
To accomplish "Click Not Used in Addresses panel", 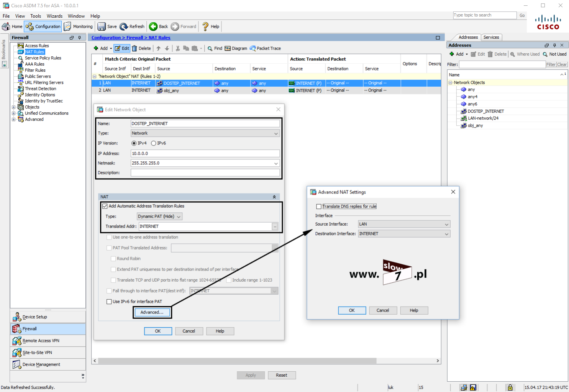I will coord(554,54).
